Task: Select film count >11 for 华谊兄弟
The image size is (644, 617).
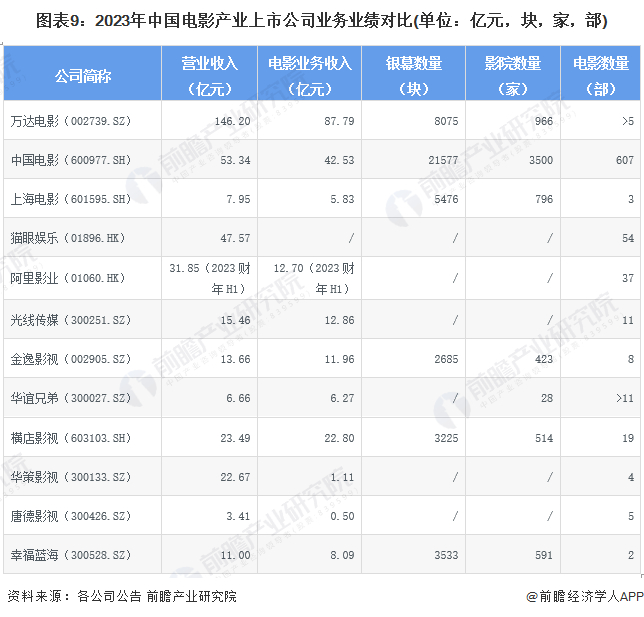Action: pyautogui.click(x=625, y=398)
